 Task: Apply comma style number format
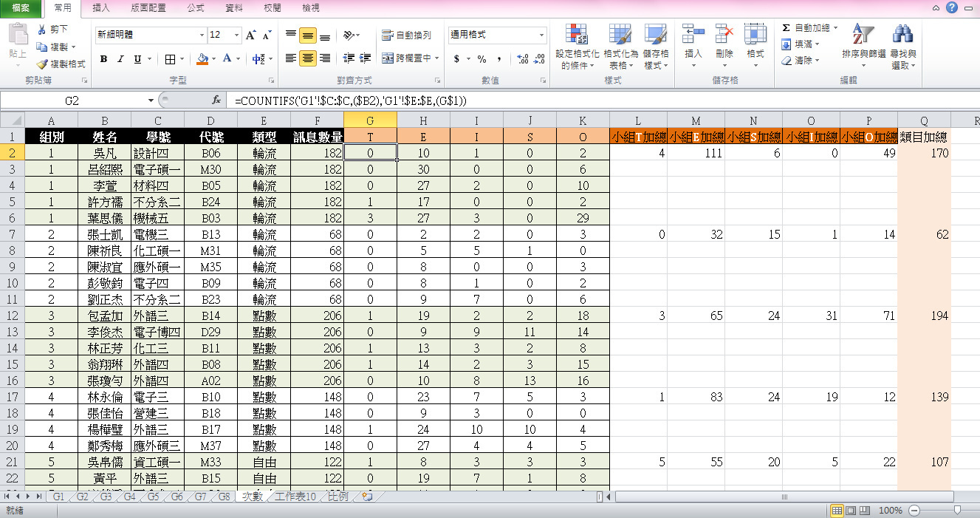point(499,58)
